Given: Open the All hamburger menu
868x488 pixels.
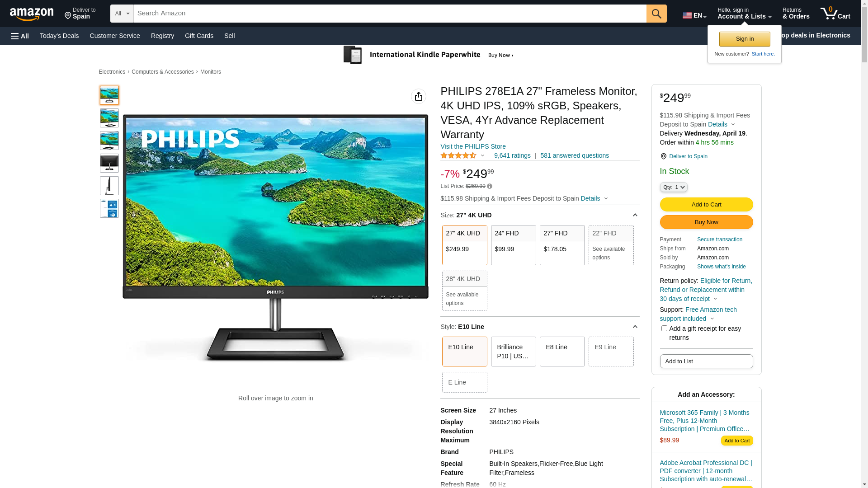Looking at the screenshot, I should point(20,36).
